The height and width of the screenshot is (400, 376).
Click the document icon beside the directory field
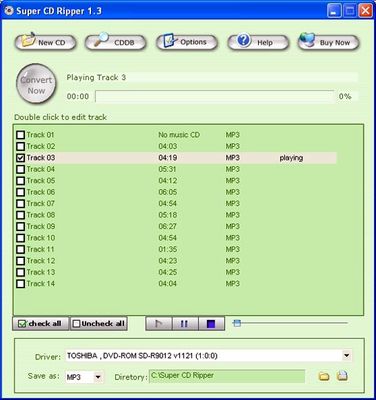tap(342, 376)
